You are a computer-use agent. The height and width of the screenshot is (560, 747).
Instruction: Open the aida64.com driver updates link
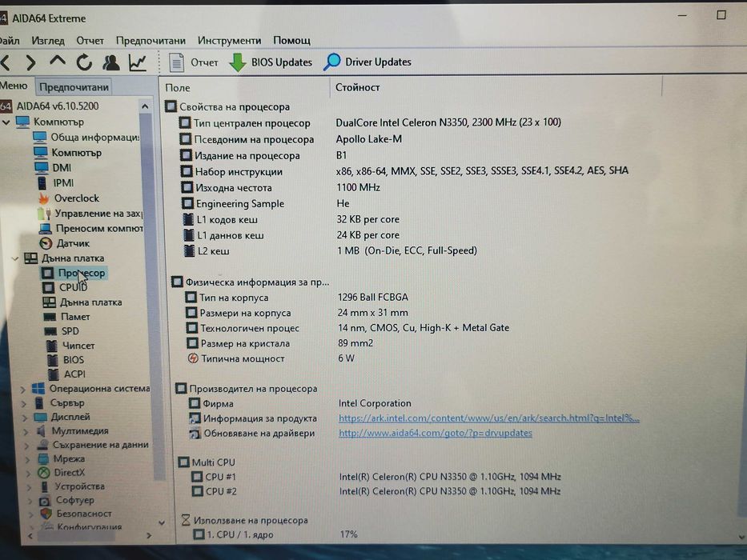pyautogui.click(x=435, y=433)
